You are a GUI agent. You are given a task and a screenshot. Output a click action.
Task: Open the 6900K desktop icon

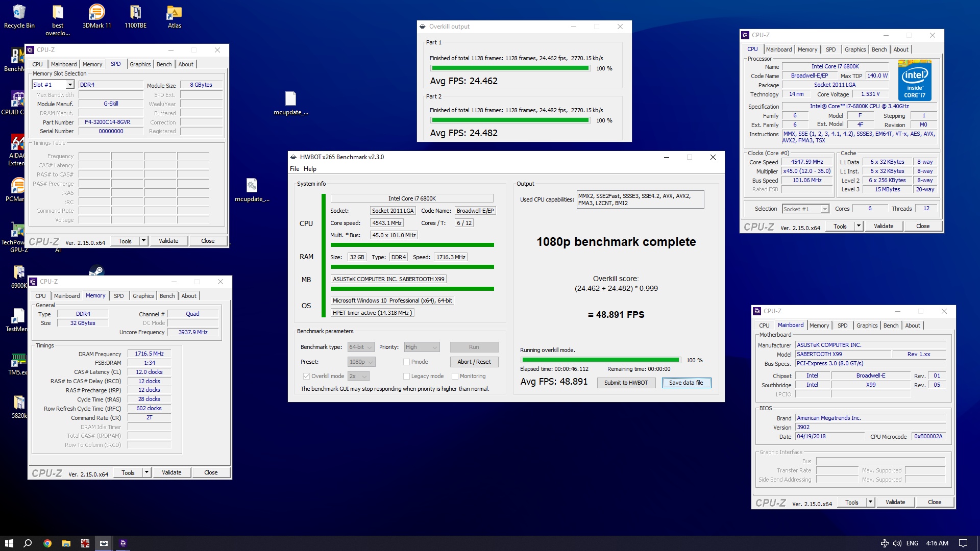tap(18, 277)
